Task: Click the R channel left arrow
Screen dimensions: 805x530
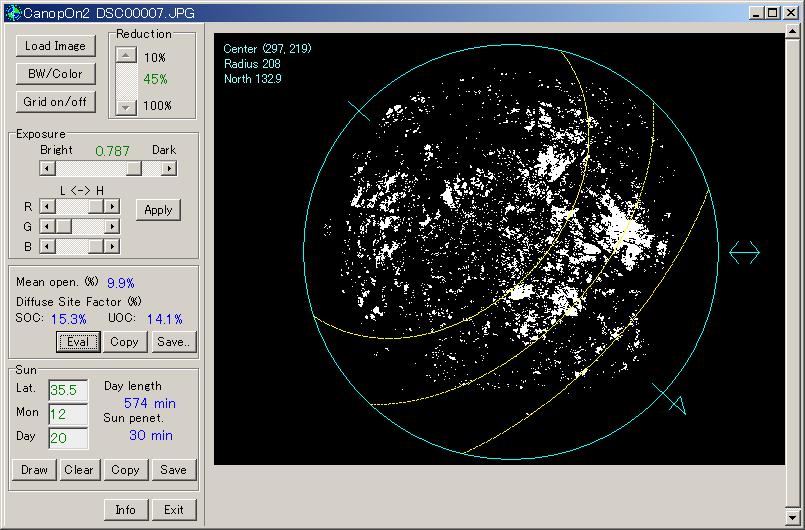Action: click(47, 206)
